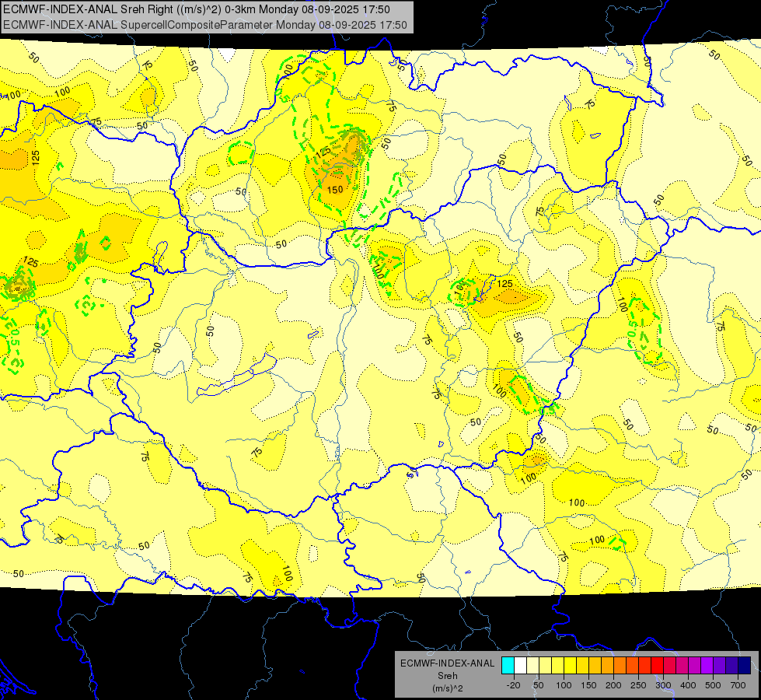Click the legend scale value '700'
This screenshot has width=761, height=700.
pyautogui.click(x=738, y=685)
